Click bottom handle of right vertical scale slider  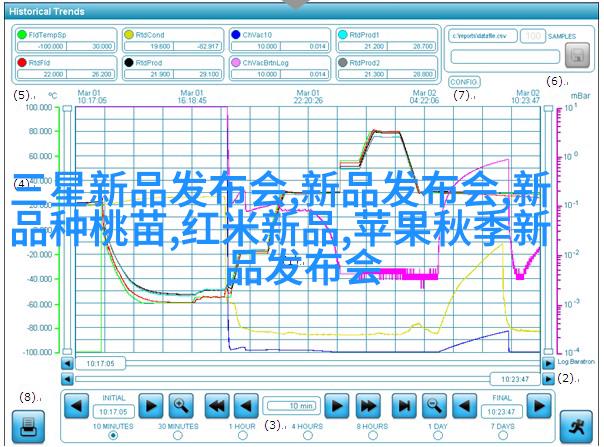[x=548, y=351]
